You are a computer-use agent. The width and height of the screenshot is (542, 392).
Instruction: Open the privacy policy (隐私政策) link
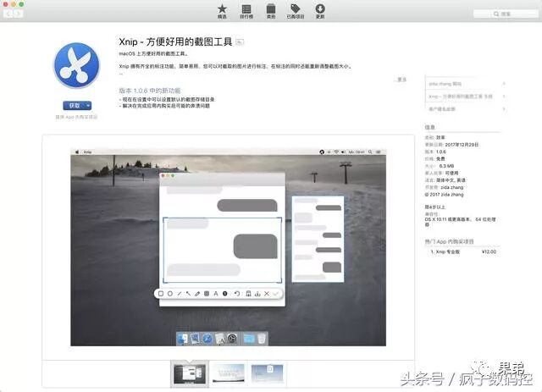[x=442, y=109]
